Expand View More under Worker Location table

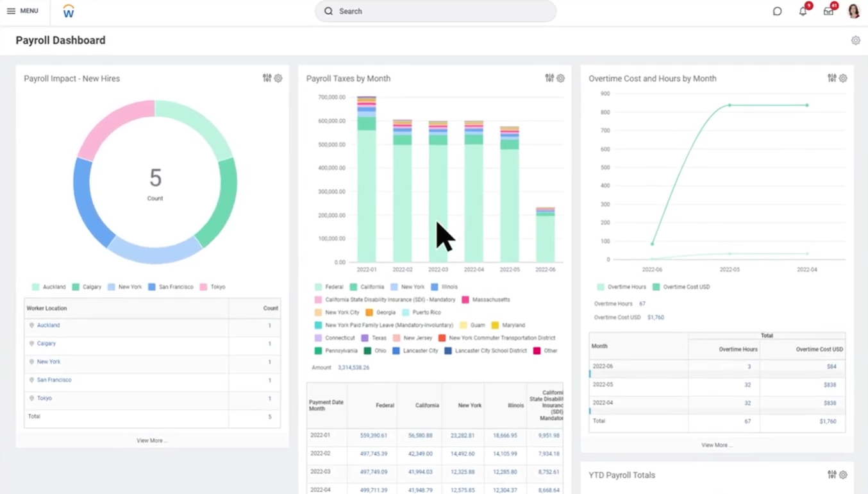152,441
